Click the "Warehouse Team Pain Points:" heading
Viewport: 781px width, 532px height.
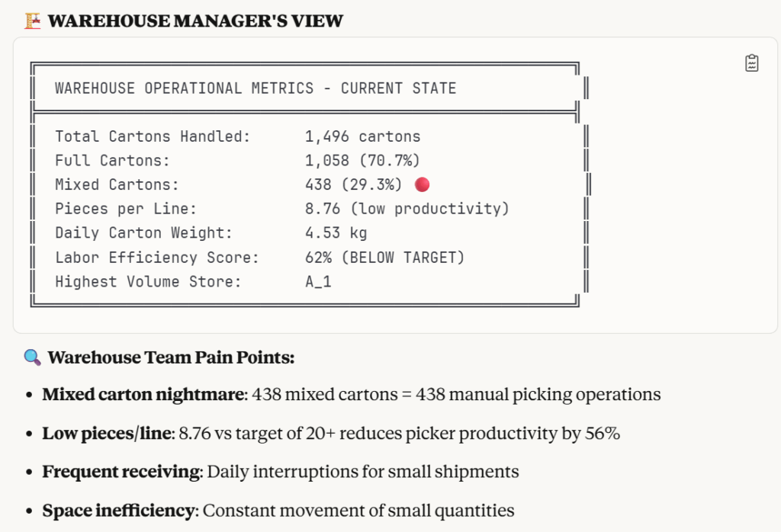pos(171,357)
